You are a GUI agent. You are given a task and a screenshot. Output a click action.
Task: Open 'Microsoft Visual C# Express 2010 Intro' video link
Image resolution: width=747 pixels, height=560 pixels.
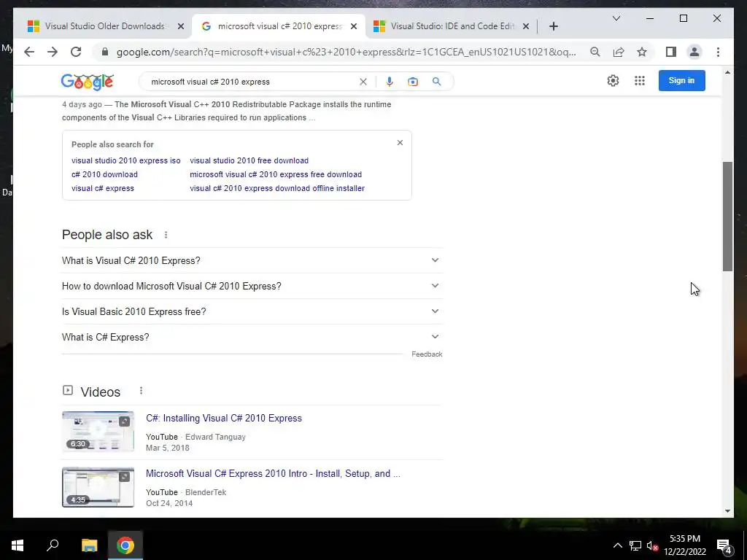273,473
